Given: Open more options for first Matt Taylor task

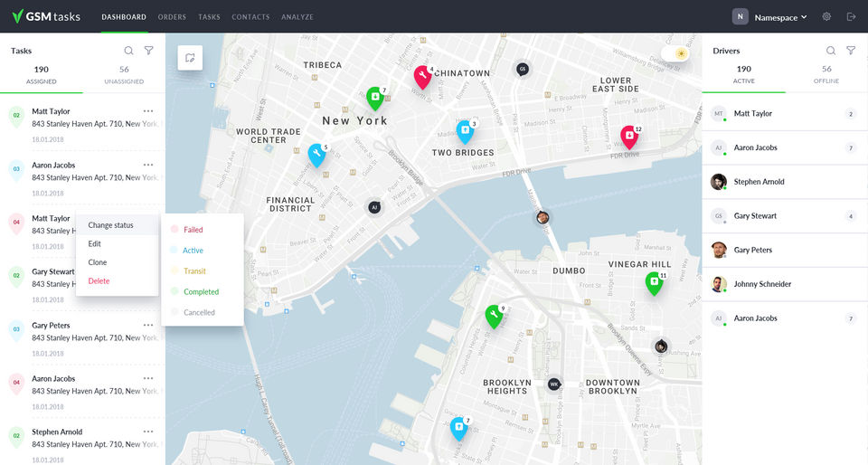Looking at the screenshot, I should 148,110.
